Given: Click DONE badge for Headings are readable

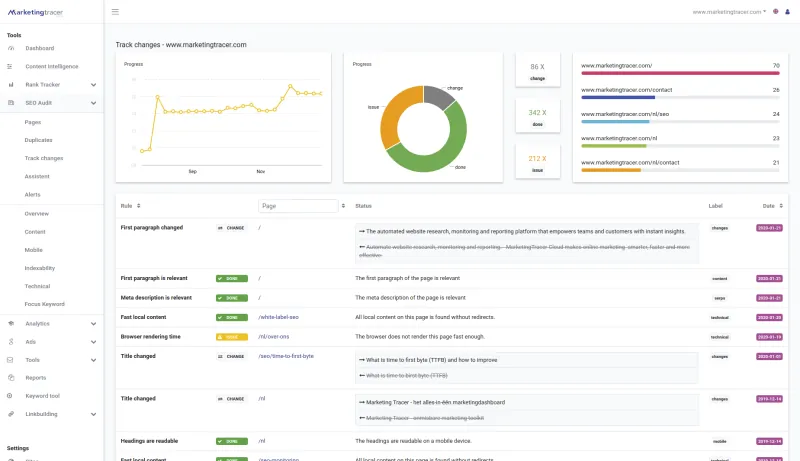Looking at the screenshot, I should [232, 441].
